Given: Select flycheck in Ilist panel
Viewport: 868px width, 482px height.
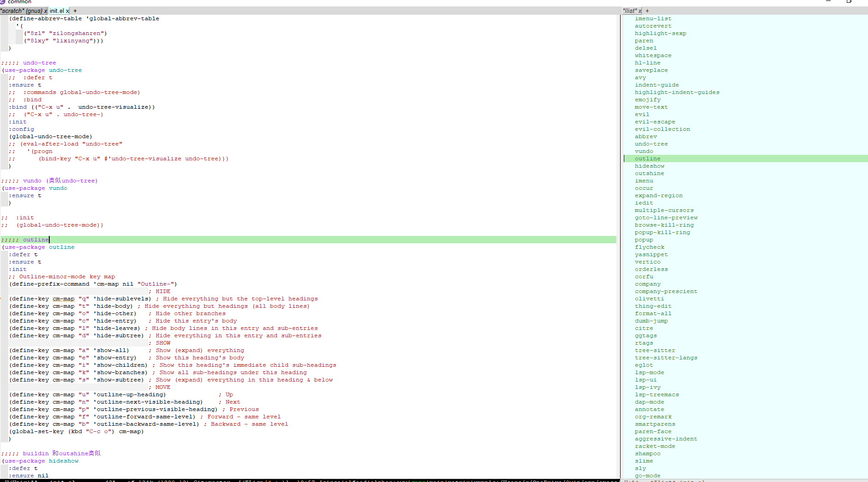Looking at the screenshot, I should 649,247.
